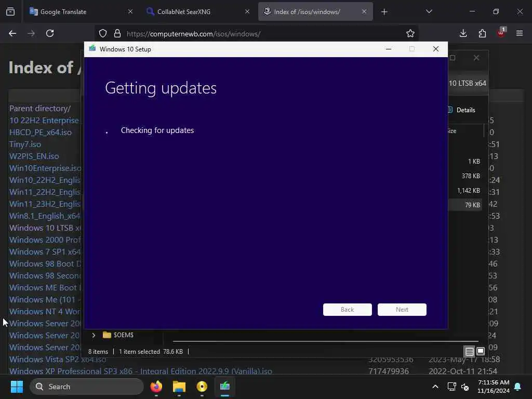Click Next in Windows 10 Setup
Image resolution: width=532 pixels, height=399 pixels.
pos(402,310)
